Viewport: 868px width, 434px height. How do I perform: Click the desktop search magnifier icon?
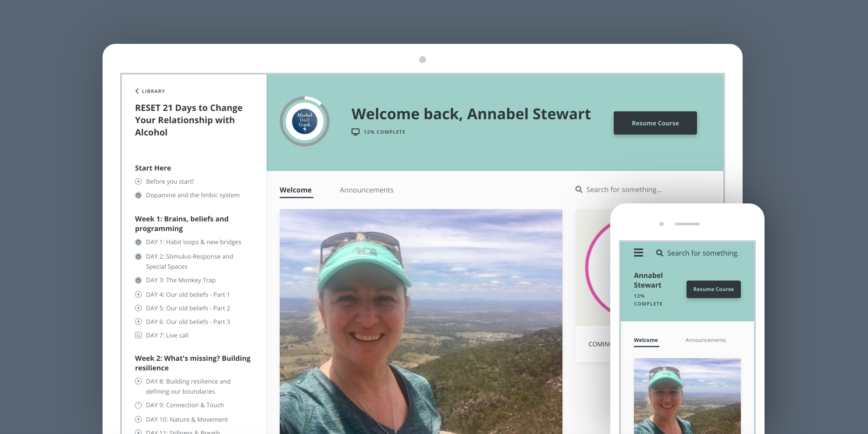(579, 189)
